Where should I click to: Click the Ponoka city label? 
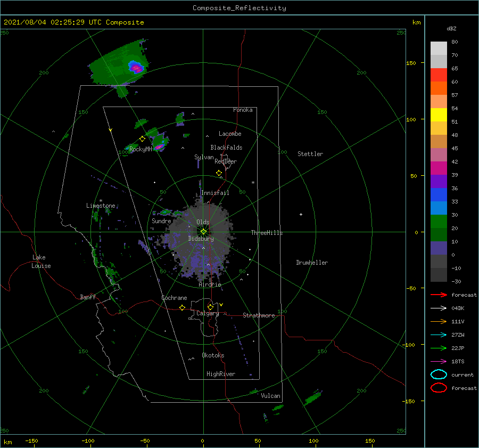[243, 110]
